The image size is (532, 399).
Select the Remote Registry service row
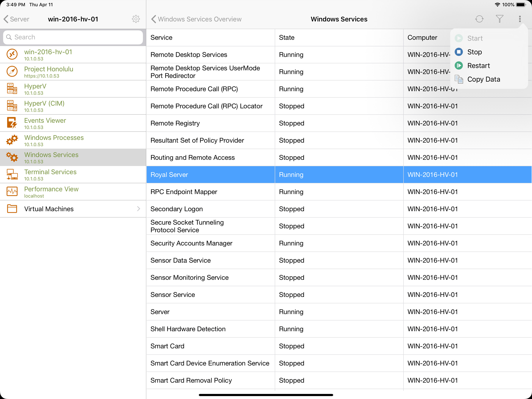tap(339, 123)
